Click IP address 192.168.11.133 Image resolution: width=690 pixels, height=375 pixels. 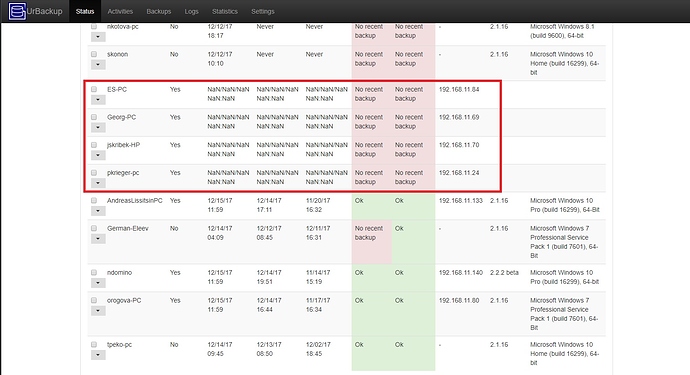[461, 200]
